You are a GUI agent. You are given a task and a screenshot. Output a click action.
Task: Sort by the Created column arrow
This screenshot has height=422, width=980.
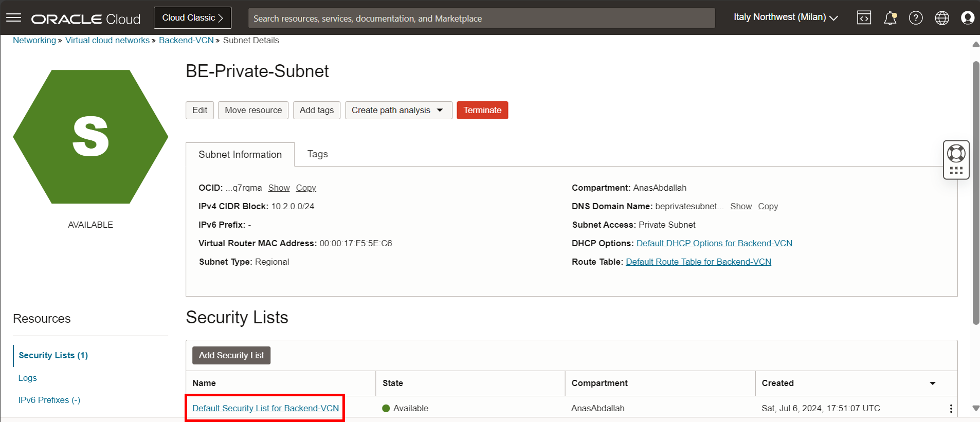tap(933, 383)
